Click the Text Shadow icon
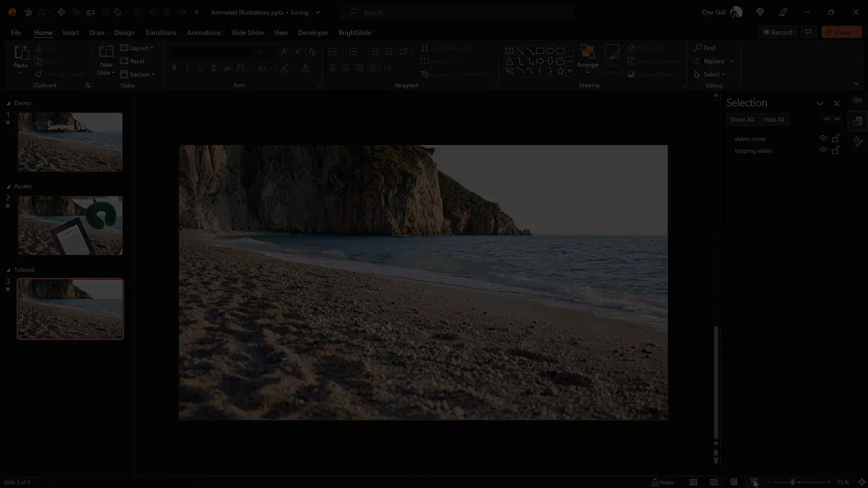868x488 pixels. (x=213, y=68)
